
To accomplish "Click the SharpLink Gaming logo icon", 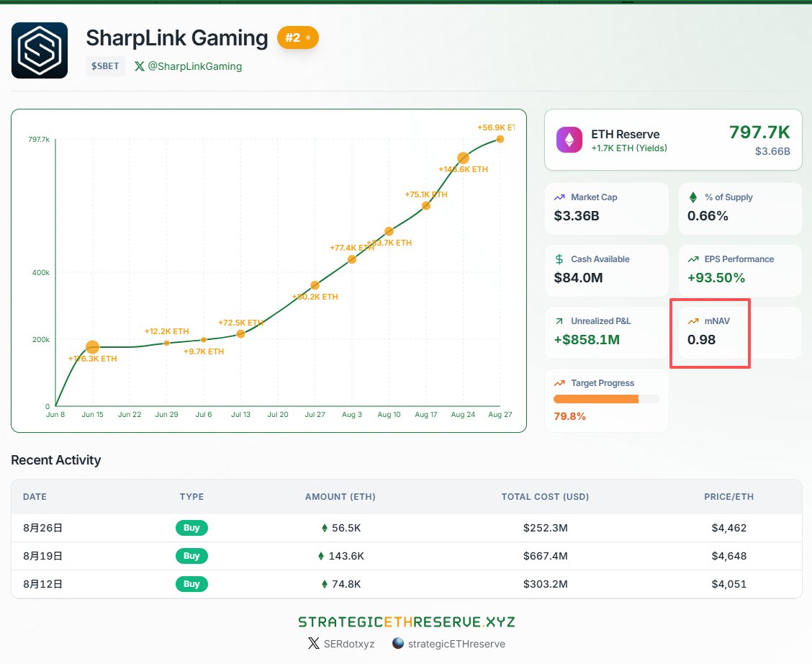I will tap(40, 50).
